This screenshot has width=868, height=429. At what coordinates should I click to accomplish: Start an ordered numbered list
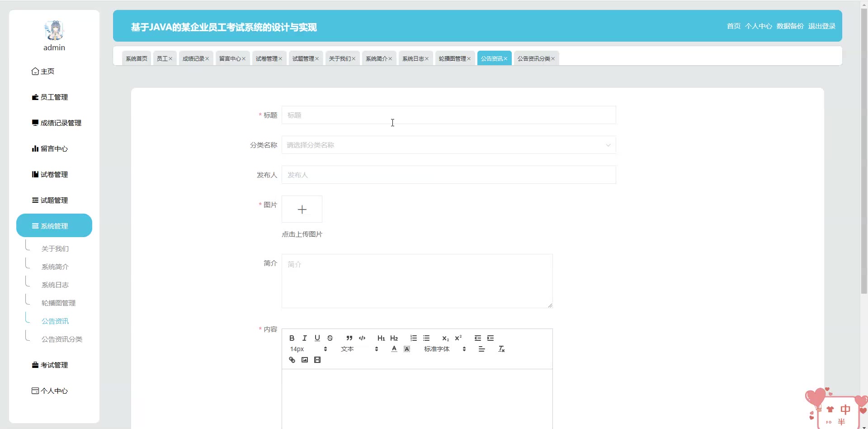click(414, 338)
